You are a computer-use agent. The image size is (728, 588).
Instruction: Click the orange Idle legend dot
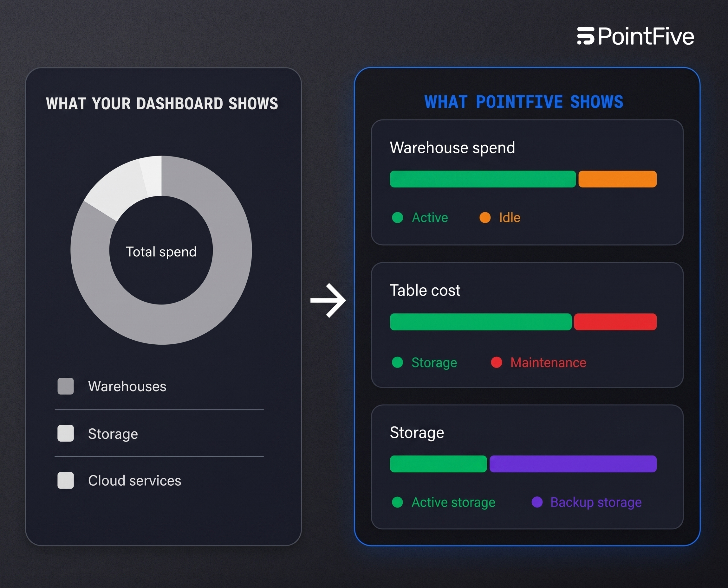(485, 217)
